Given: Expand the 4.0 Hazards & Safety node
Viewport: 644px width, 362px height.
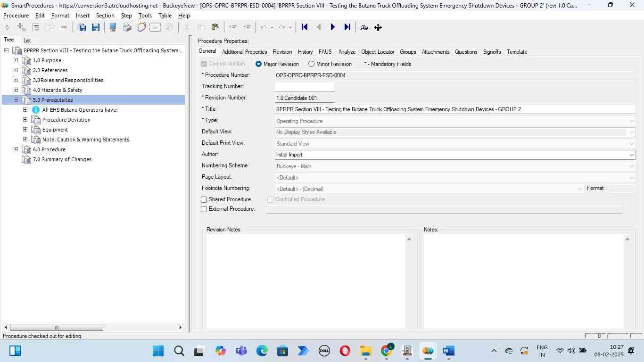Looking at the screenshot, I should [16, 90].
